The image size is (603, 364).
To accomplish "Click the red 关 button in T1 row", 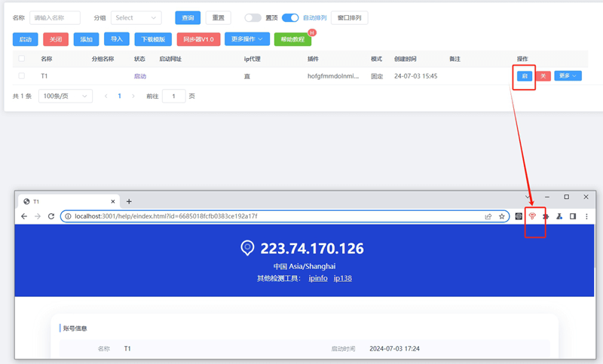I will (x=543, y=76).
